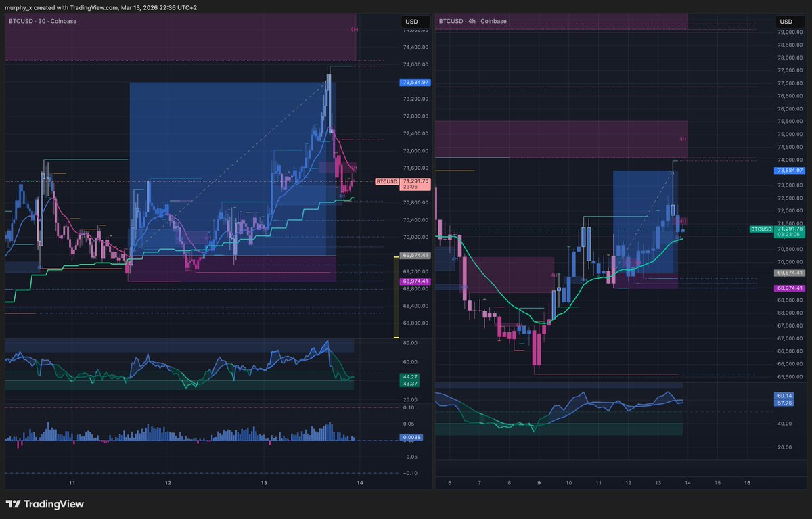Select the grey 69,574.41 label on 4h chart

pos(788,272)
